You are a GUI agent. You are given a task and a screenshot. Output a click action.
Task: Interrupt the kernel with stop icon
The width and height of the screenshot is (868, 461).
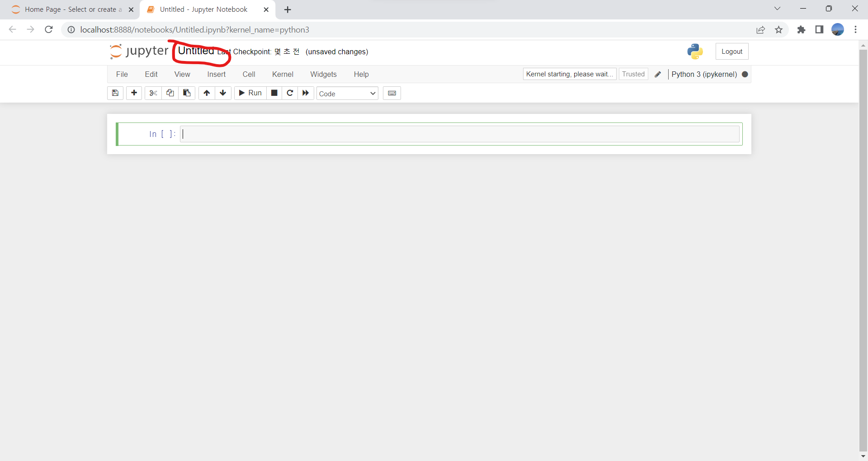tap(274, 93)
